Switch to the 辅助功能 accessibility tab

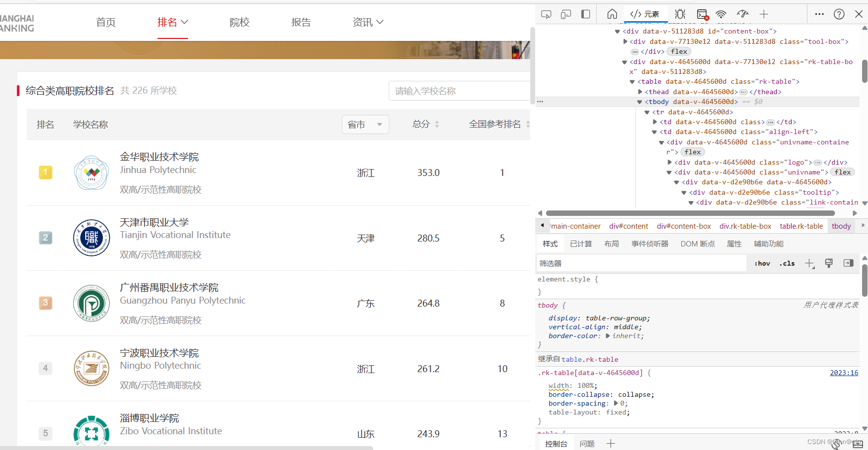click(x=769, y=244)
